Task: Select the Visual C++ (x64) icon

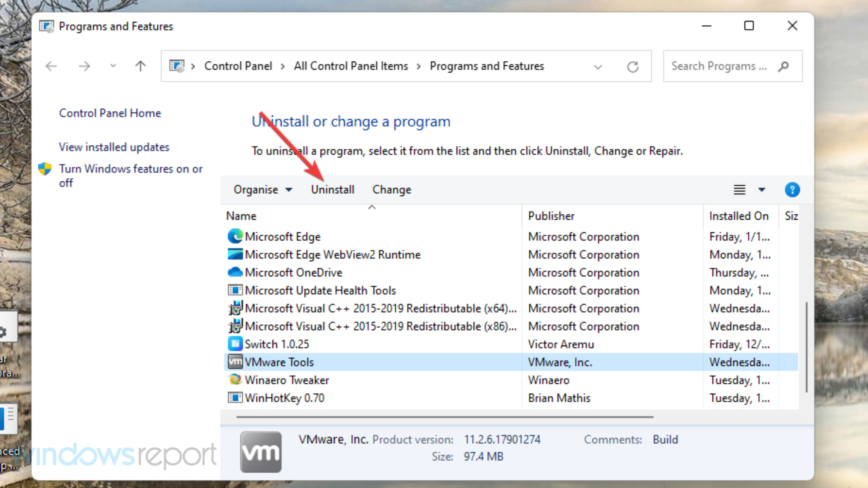Action: tap(235, 308)
